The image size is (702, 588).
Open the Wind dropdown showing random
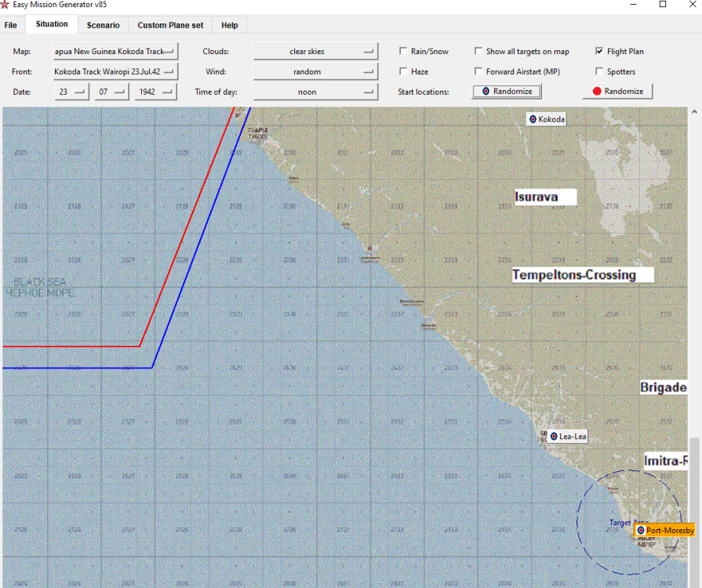pyautogui.click(x=315, y=71)
